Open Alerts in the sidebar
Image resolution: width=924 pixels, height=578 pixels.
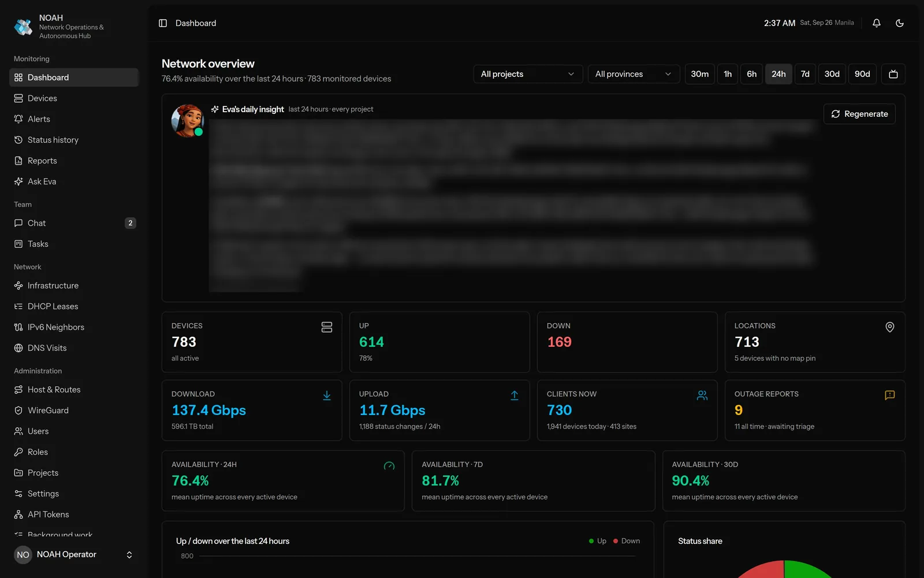(74, 119)
